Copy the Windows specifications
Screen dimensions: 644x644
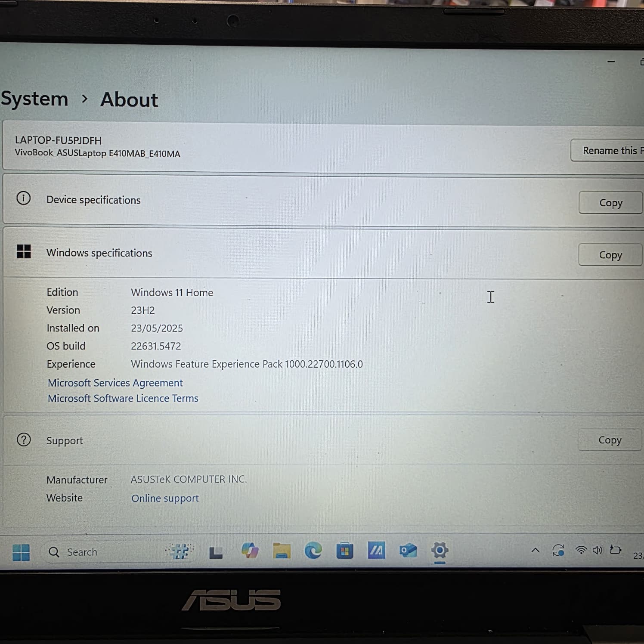tap(610, 255)
